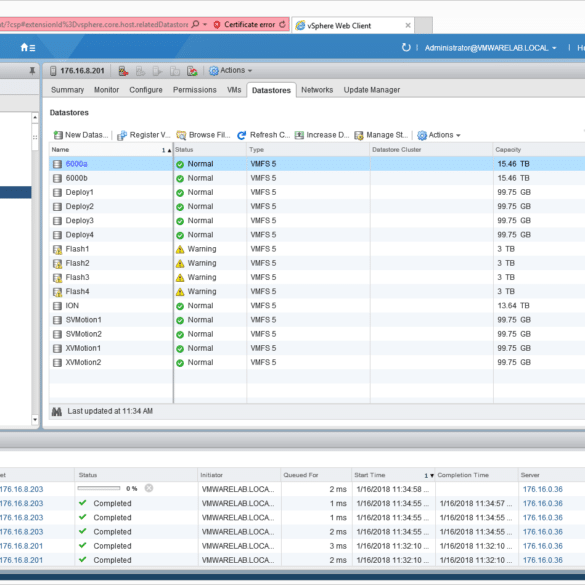Screen dimensions: 585x585
Task: Click the 6000b datastore icon
Action: 57,178
